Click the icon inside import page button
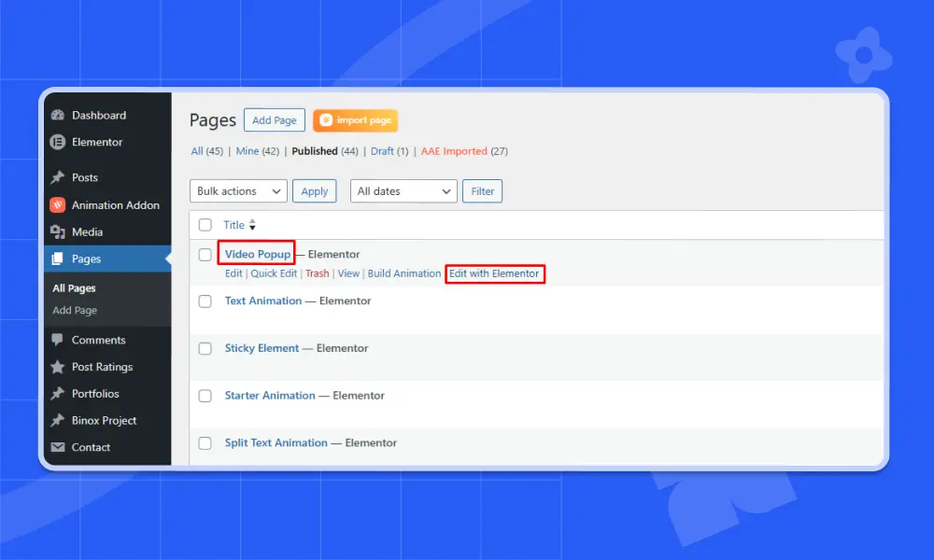Viewport: 934px width, 560px height. 326,120
